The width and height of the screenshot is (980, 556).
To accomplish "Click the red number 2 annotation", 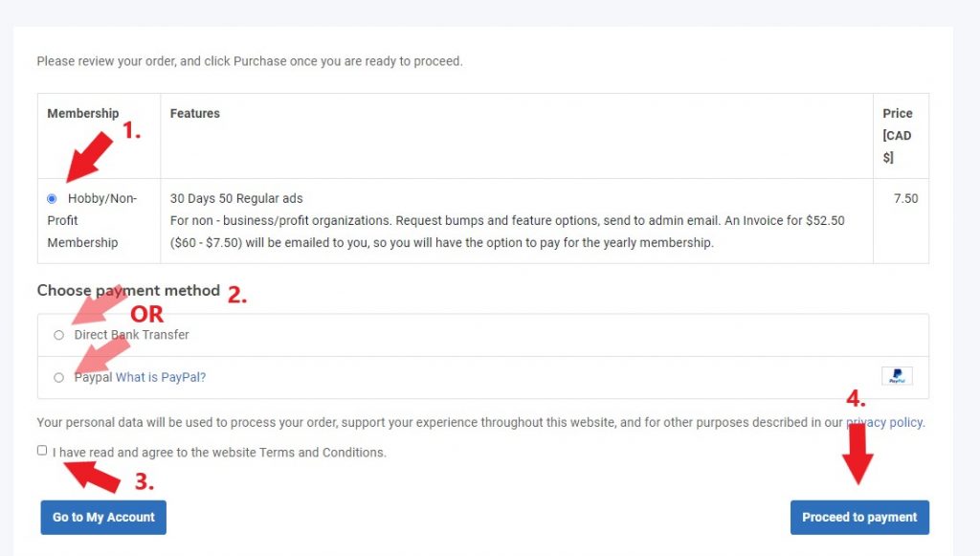I will (x=237, y=295).
